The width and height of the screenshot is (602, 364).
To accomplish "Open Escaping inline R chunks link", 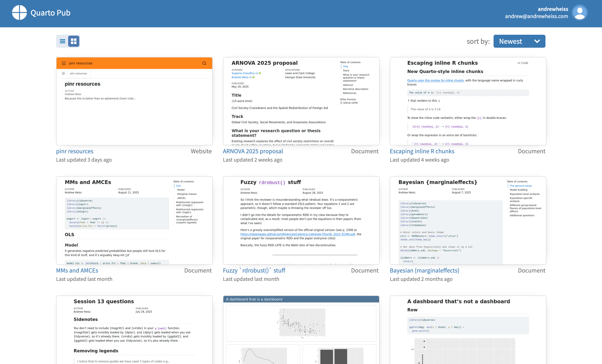I will pyautogui.click(x=422, y=151).
